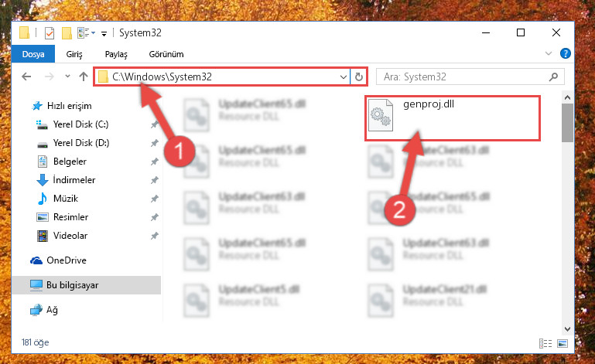Screen dimensions: 595x364
Task: Switch to details view icon in status bar
Action: click(545, 344)
